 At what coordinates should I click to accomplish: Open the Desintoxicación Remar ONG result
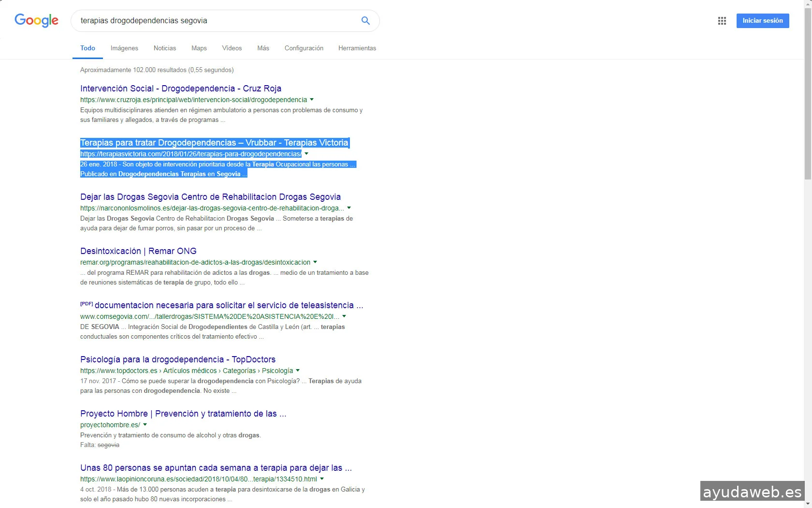point(138,251)
